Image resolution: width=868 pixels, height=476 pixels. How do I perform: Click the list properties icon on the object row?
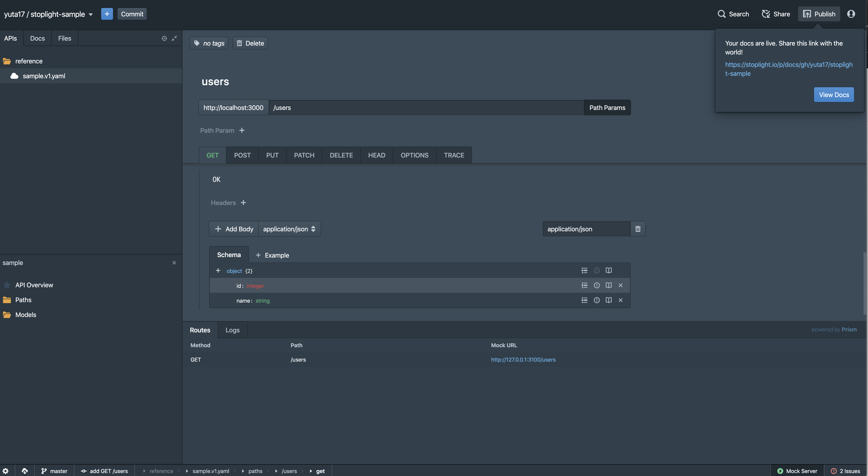585,270
